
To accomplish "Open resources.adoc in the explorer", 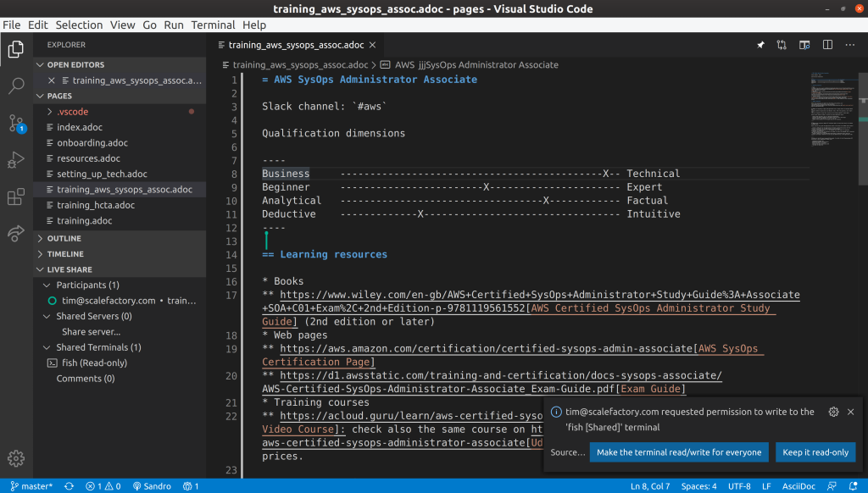I will (120, 158).
